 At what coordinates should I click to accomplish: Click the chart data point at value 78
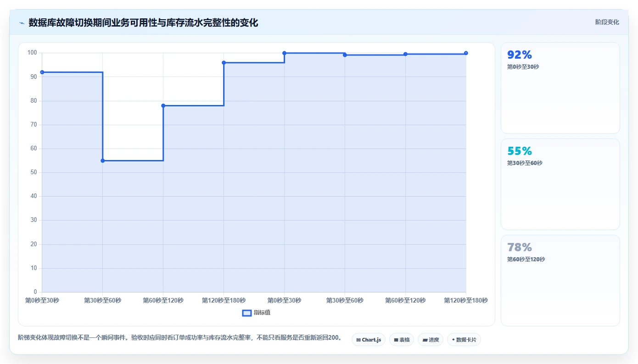[163, 105]
